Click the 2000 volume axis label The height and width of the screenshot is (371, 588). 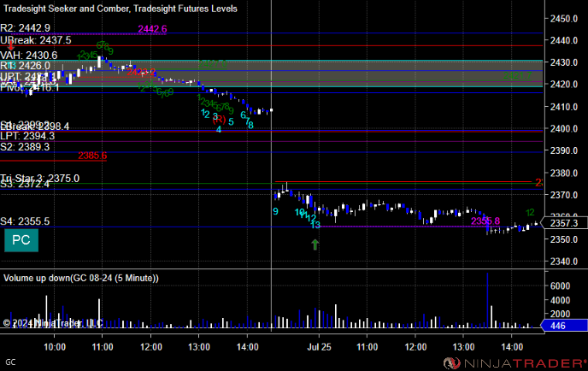tap(560, 314)
